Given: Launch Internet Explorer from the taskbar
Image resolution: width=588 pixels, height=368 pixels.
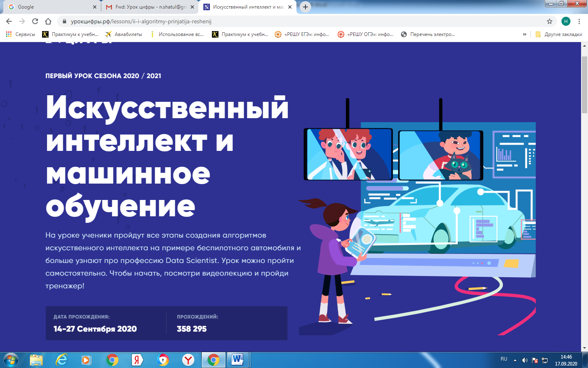Looking at the screenshot, I should point(62,360).
